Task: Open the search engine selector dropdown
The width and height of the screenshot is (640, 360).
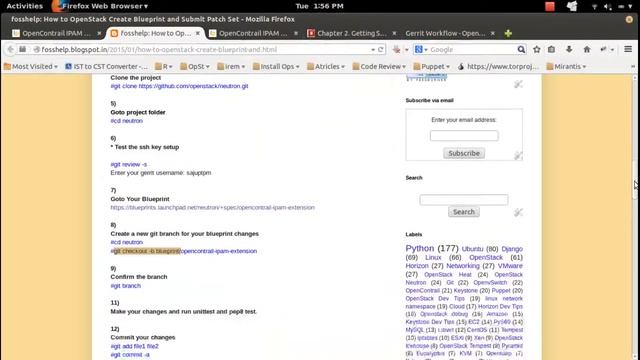Action: pos(421,49)
